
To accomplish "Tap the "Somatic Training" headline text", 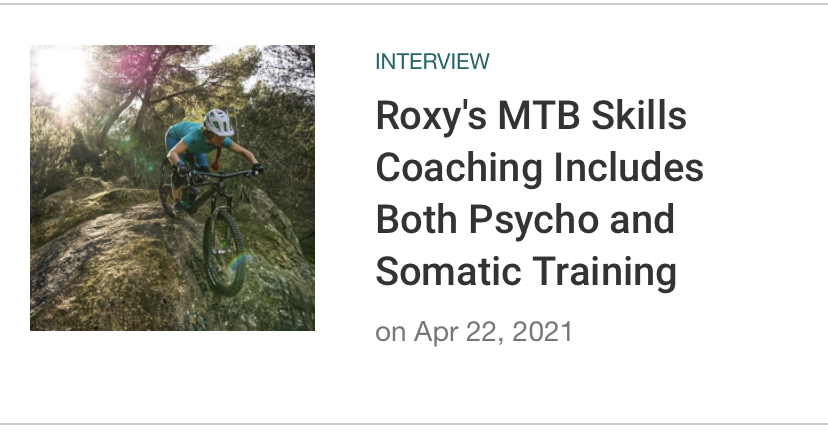I will pos(526,271).
